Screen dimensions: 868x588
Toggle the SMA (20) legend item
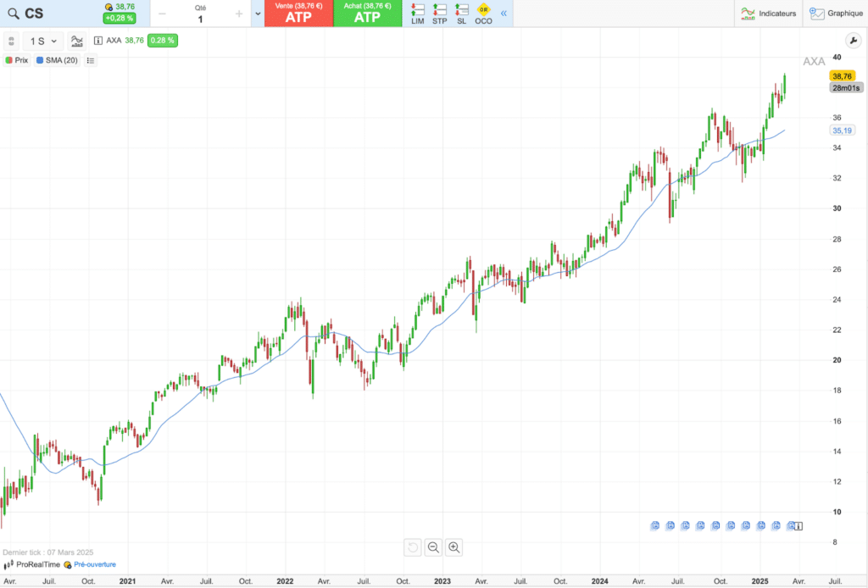[57, 60]
